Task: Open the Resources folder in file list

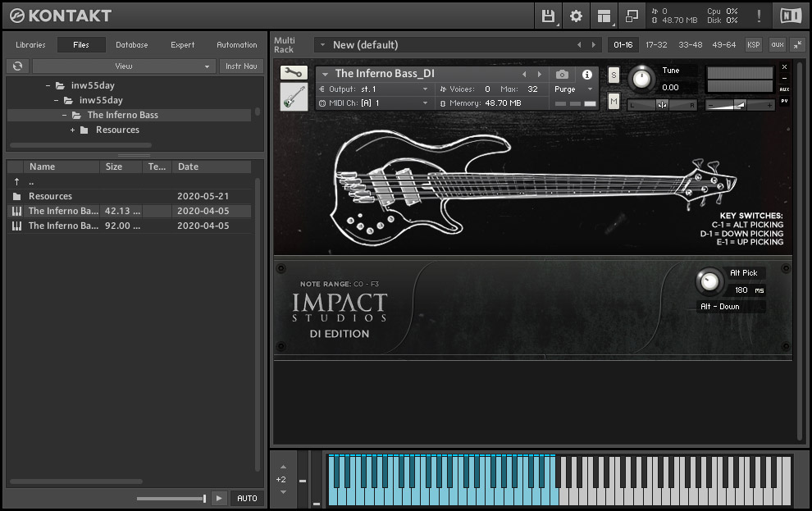Action: tap(50, 196)
